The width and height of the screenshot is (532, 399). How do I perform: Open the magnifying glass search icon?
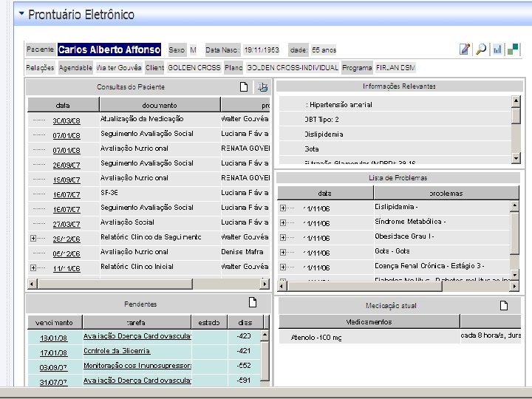click(x=481, y=50)
